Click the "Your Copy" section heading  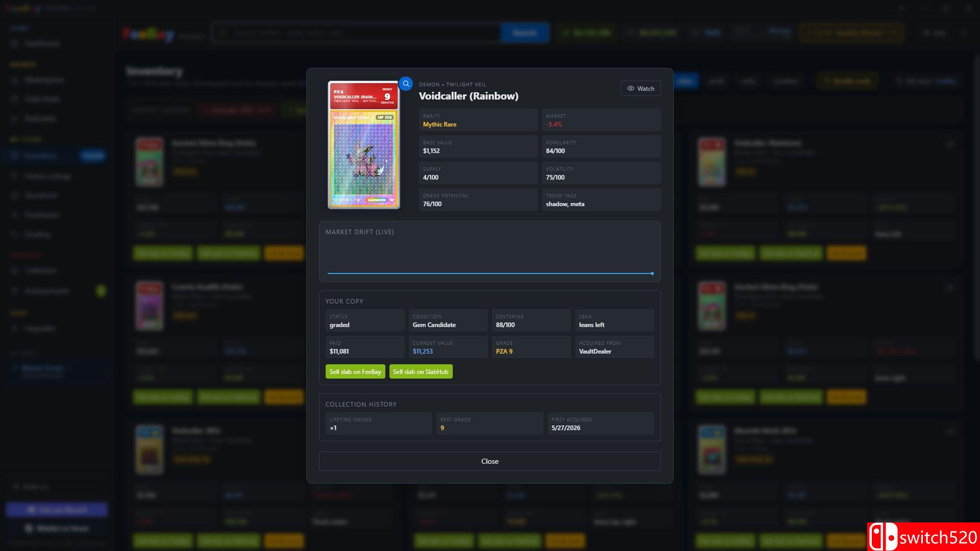[x=345, y=302]
